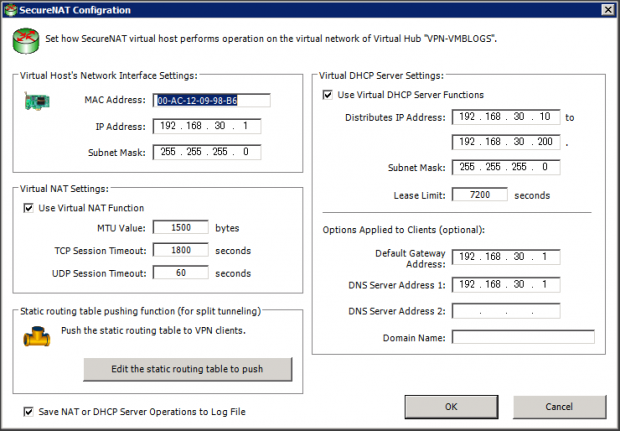Click the network interface card icon
This screenshot has width=620, height=431.
(x=37, y=102)
